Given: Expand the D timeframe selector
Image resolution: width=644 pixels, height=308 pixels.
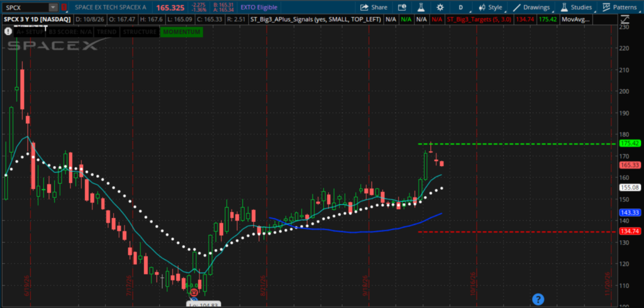Looking at the screenshot, I should point(460,7).
